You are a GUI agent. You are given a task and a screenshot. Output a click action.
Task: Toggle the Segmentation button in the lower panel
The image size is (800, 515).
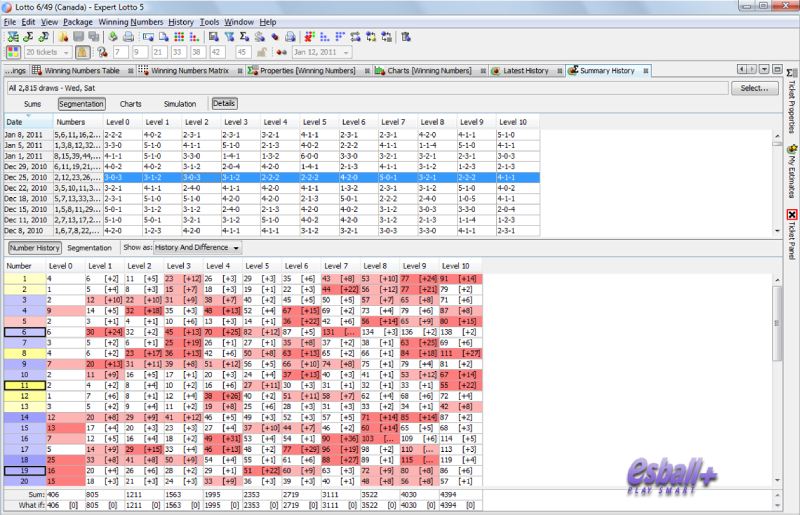[89, 248]
